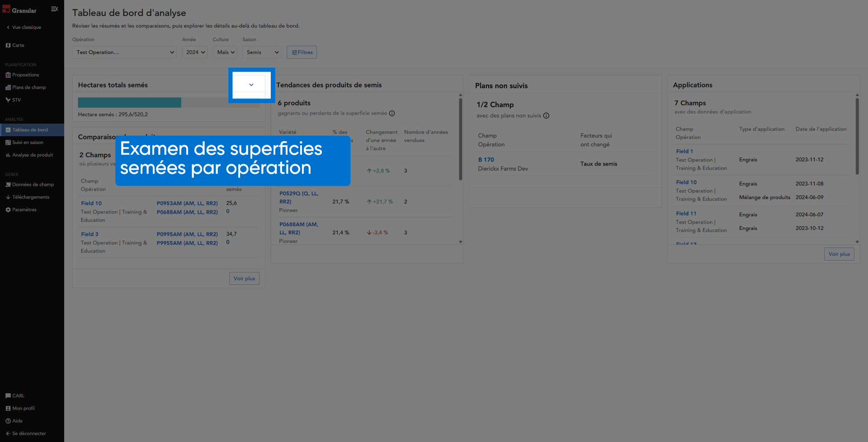Click info icon beside superficie semée
Viewport: 868px width, 442px height.
tap(392, 114)
